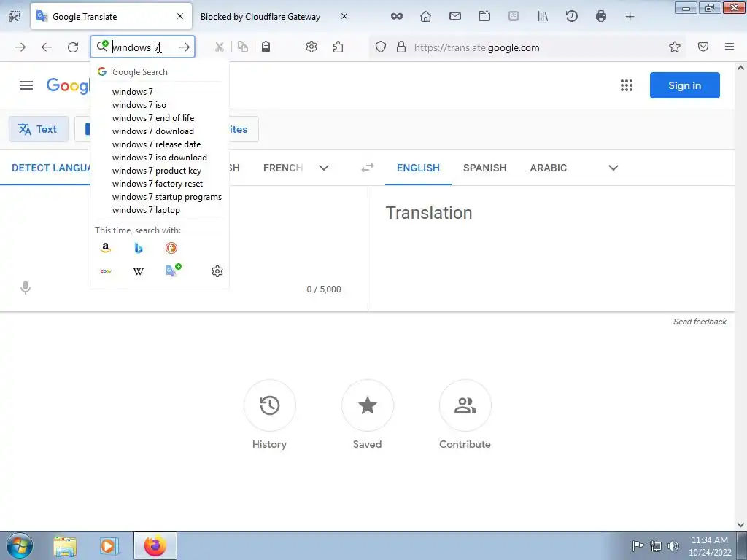Open private browsing mask icon
Screen dimensions: 747x560
click(396, 17)
